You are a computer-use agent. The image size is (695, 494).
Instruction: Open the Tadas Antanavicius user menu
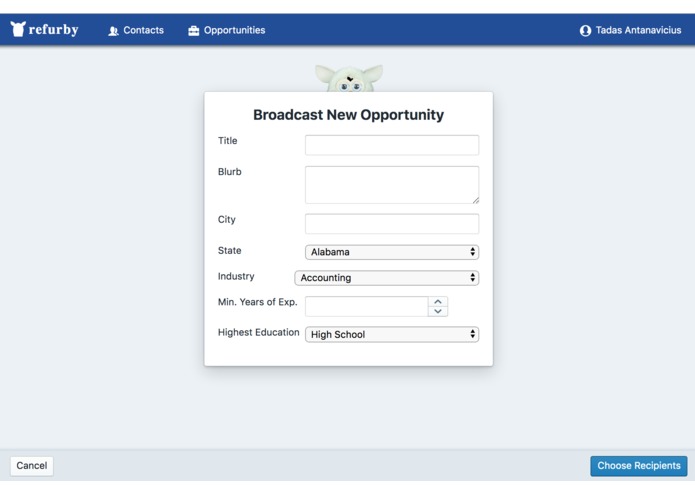pyautogui.click(x=630, y=30)
